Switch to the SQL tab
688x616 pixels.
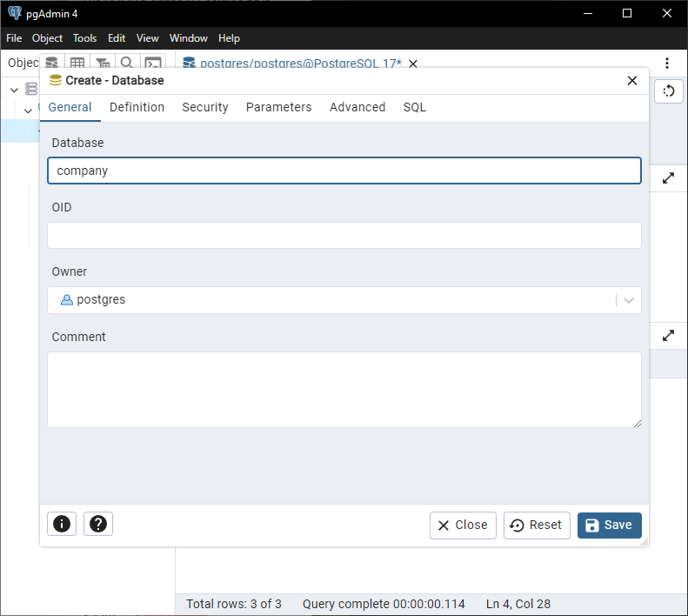(x=415, y=107)
